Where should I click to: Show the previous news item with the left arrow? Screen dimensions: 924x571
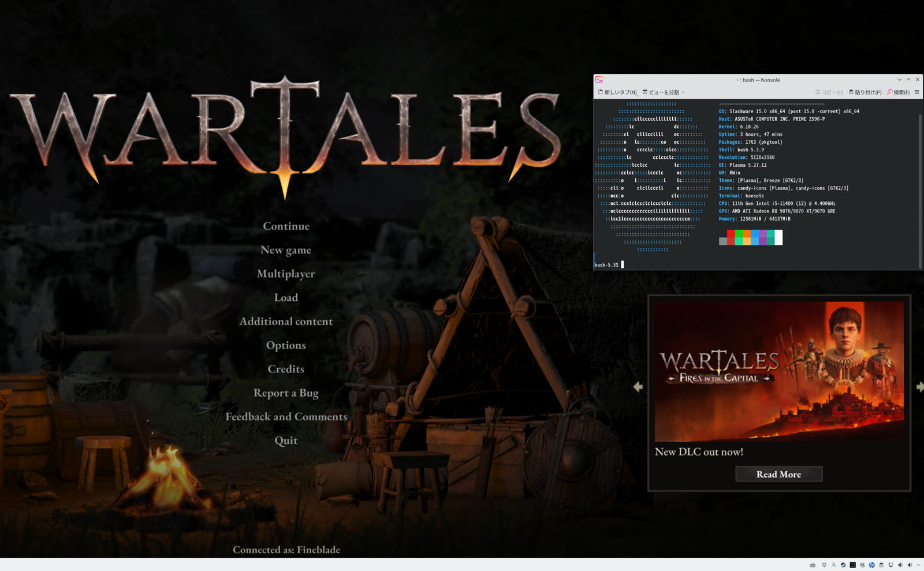point(638,387)
